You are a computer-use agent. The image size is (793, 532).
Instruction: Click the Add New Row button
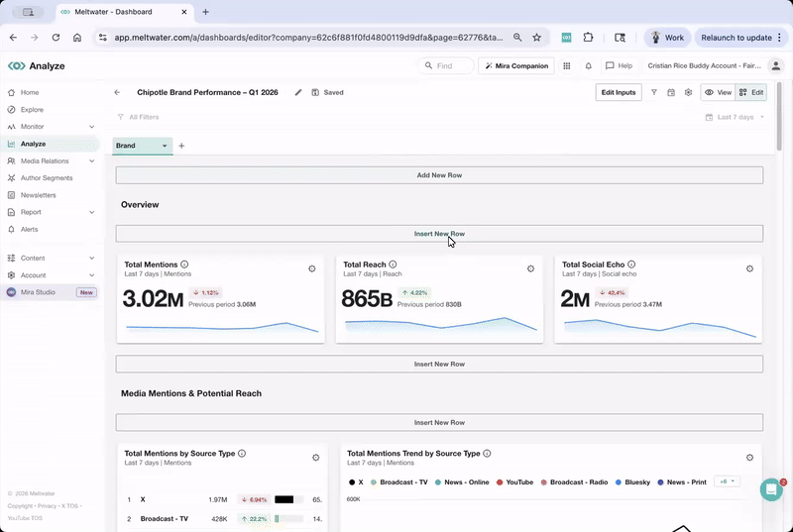click(439, 175)
